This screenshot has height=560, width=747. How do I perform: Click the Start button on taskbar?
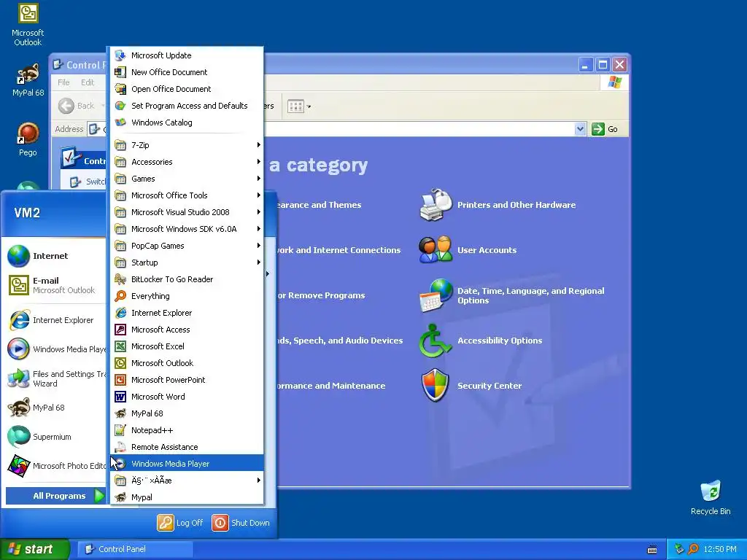point(35,549)
